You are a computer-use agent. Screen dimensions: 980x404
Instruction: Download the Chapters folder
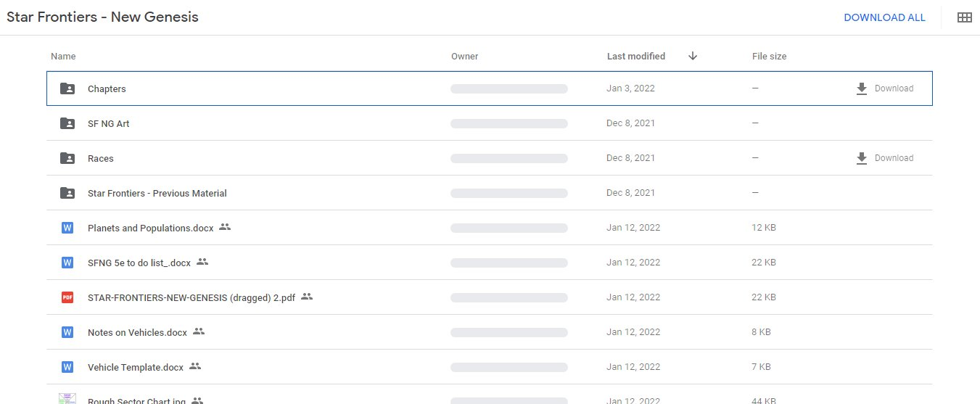coord(884,88)
